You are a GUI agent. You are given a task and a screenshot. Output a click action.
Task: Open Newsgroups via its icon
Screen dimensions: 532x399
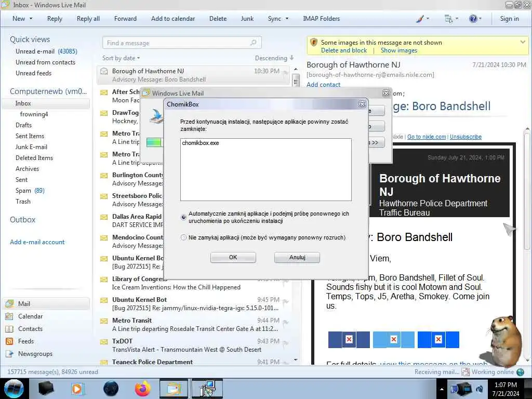(x=9, y=354)
